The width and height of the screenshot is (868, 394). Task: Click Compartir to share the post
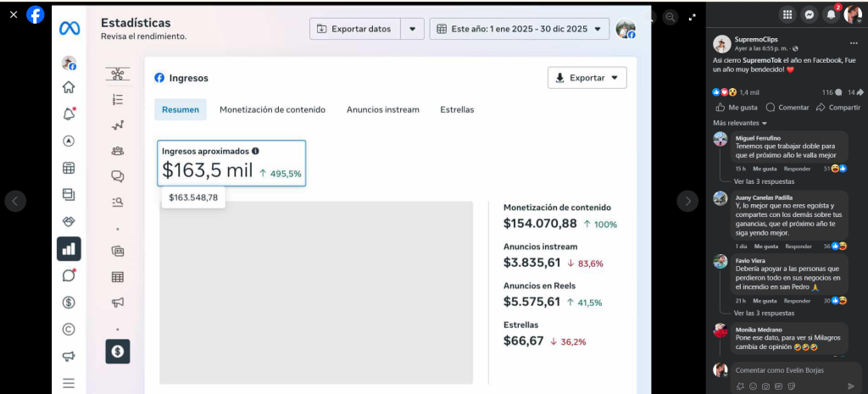pos(837,108)
